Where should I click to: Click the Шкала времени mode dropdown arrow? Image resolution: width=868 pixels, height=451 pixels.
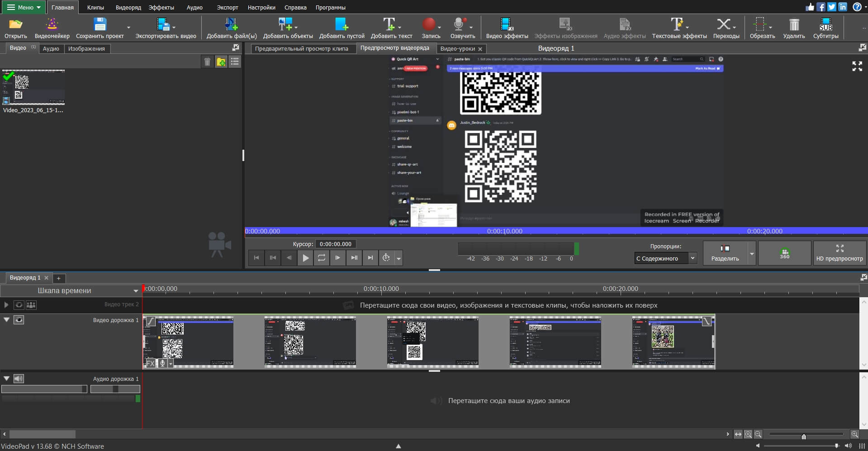pyautogui.click(x=135, y=291)
